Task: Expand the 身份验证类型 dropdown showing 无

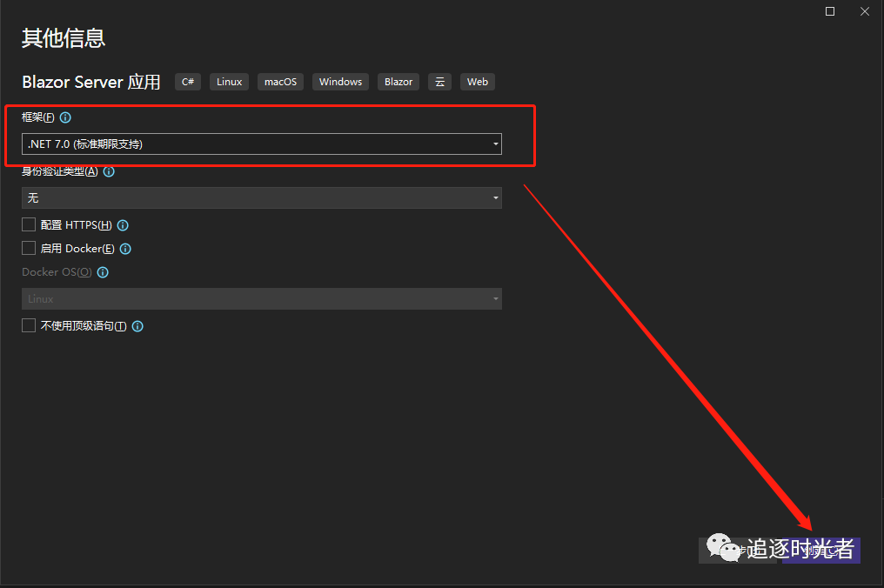Action: [x=261, y=198]
